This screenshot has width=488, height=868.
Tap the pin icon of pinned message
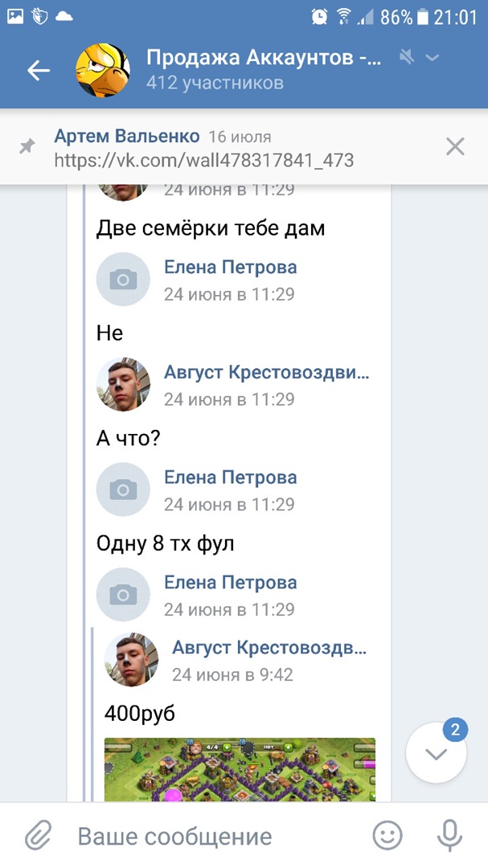click(x=28, y=147)
